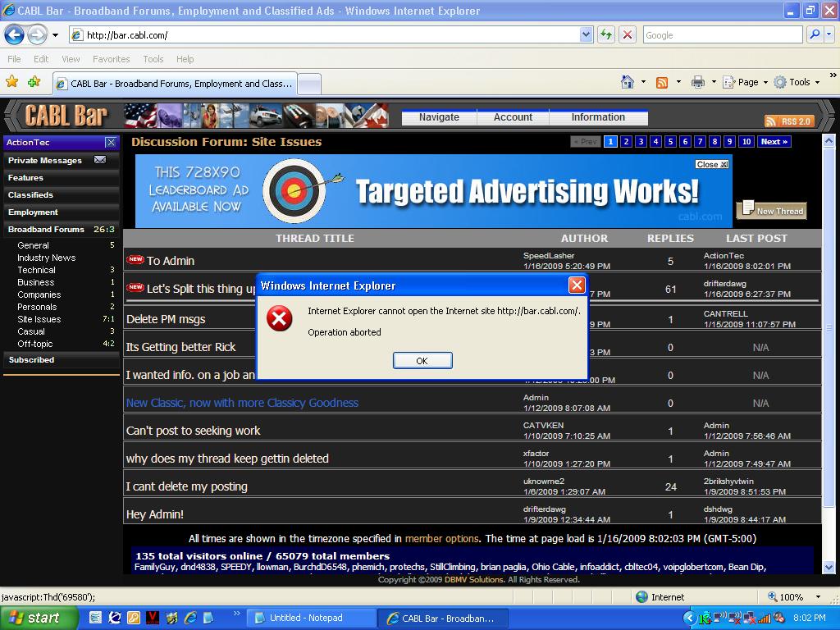Open 'Can't post to seeking work' thread

tap(193, 431)
